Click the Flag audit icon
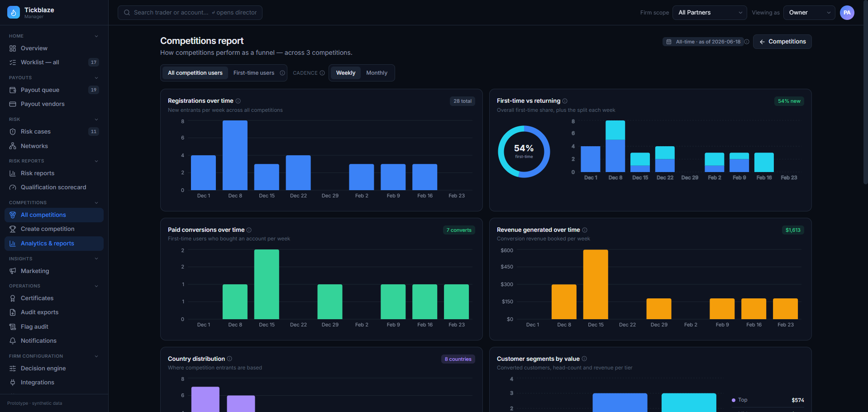 click(13, 327)
